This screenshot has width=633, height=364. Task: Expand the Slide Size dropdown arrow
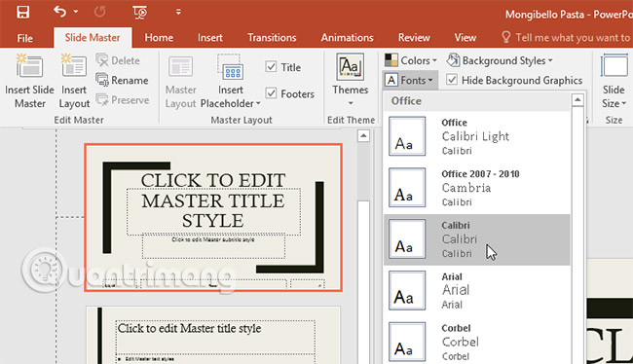pyautogui.click(x=624, y=104)
